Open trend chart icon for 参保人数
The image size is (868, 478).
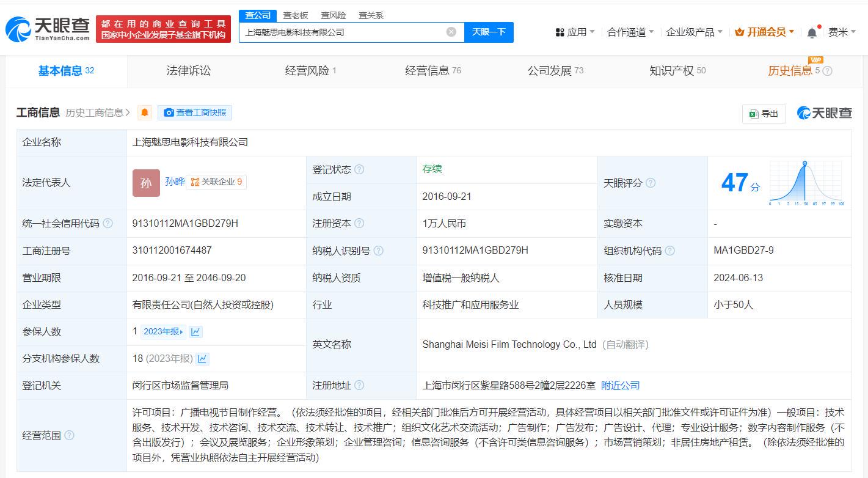coord(195,331)
